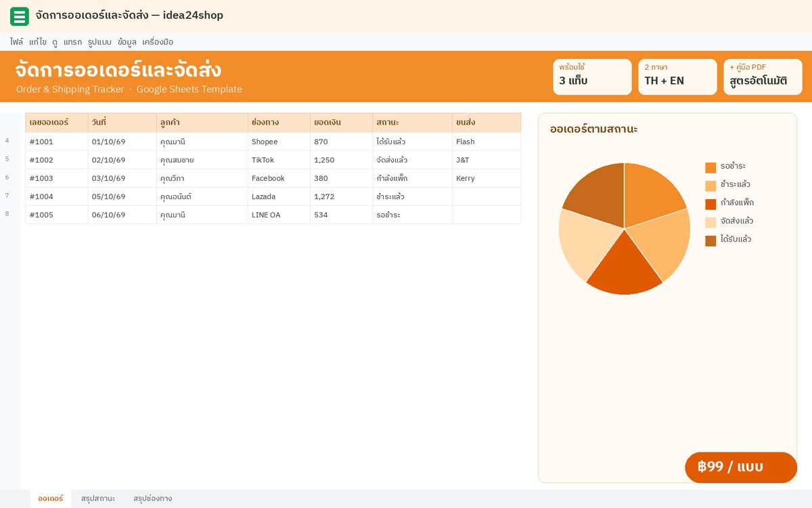Click the จัดส่งแล้ว legend color swatch
Image resolution: width=812 pixels, height=508 pixels.
coord(710,222)
